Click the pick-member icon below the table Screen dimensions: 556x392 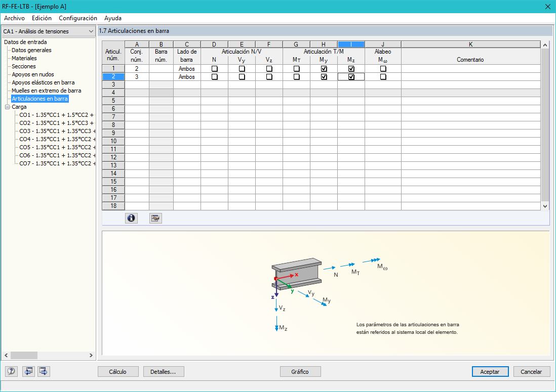(155, 218)
